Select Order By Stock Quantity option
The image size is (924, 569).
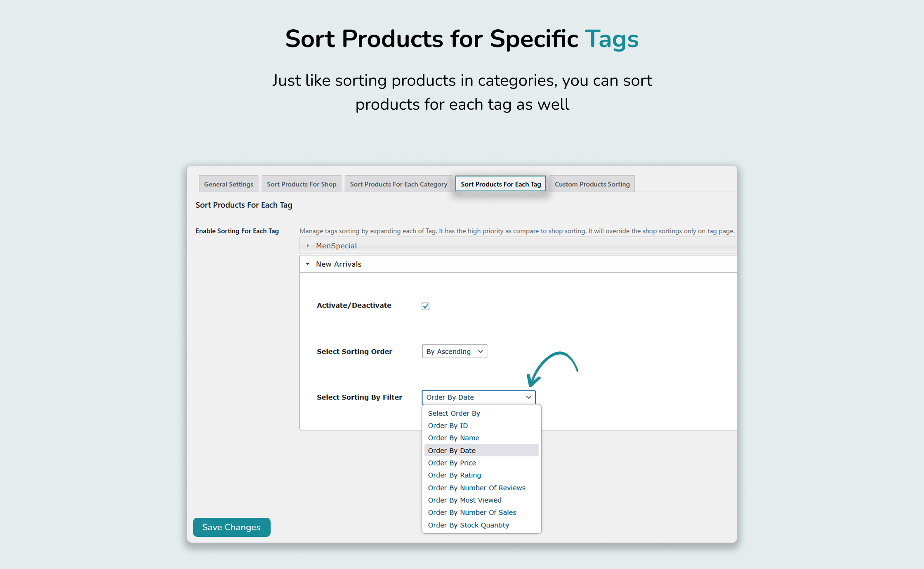point(468,525)
